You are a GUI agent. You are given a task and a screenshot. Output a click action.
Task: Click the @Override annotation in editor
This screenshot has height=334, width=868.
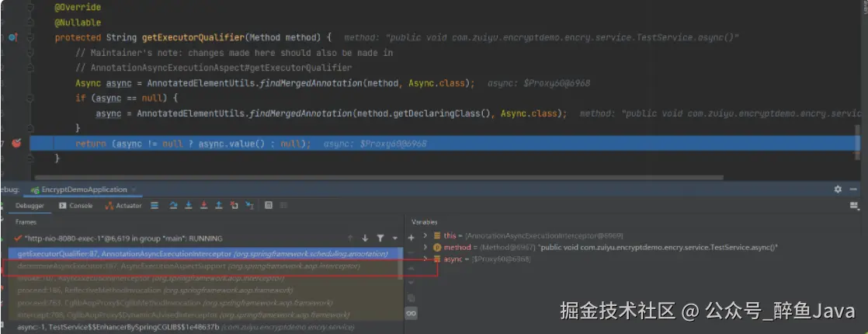coord(78,8)
